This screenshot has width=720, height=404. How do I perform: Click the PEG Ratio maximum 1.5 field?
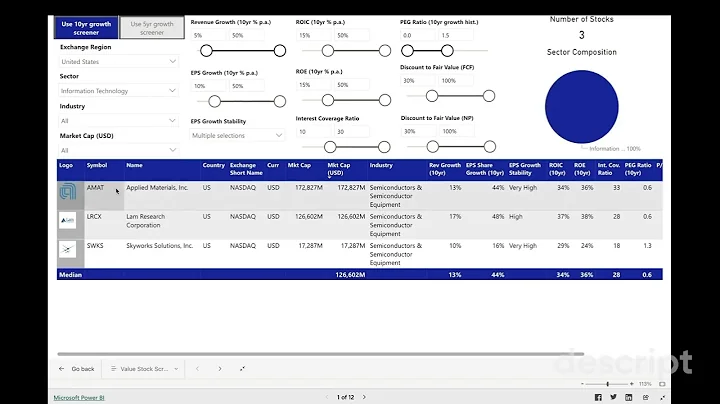click(456, 35)
